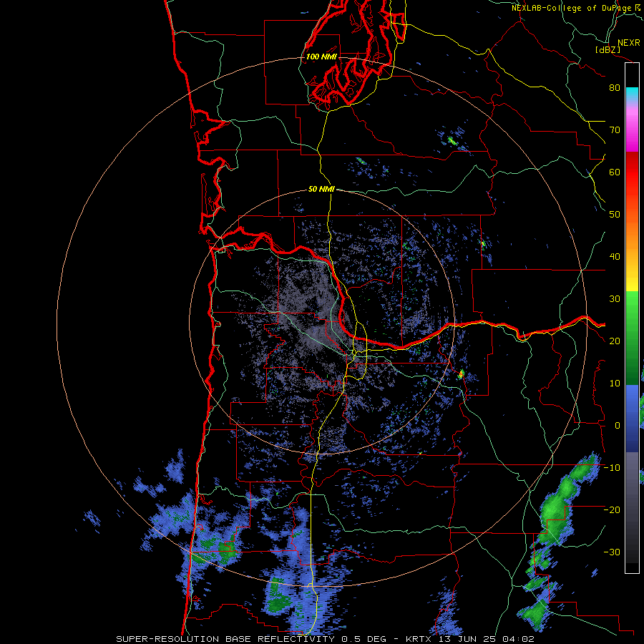Select the 50 value on the dBZ scale

click(615, 215)
